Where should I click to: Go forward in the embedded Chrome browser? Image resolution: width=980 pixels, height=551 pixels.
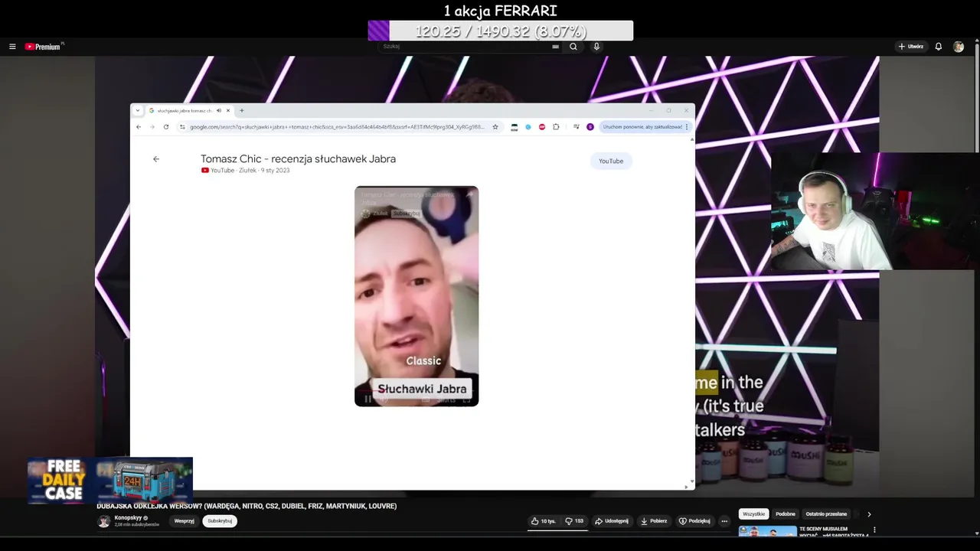pyautogui.click(x=152, y=127)
